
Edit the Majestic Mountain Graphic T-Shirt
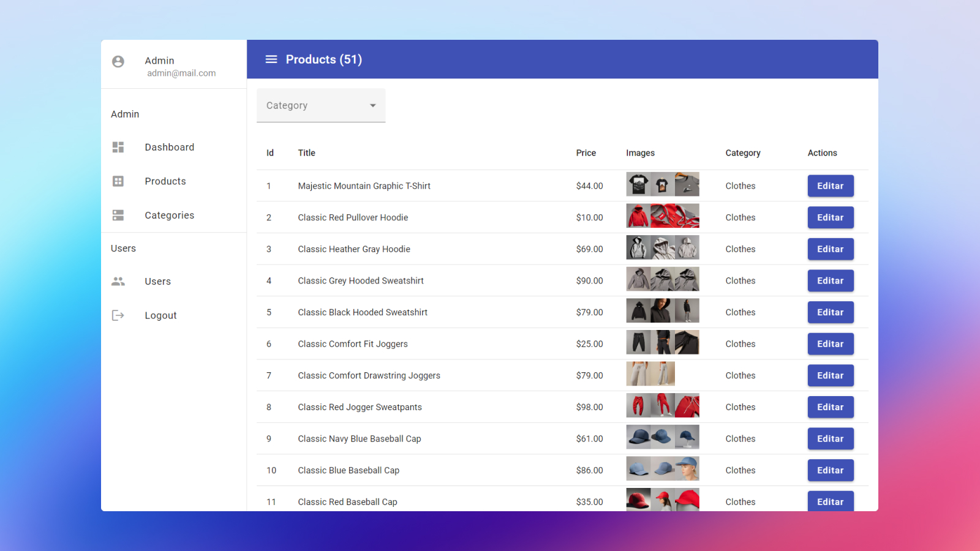(830, 186)
